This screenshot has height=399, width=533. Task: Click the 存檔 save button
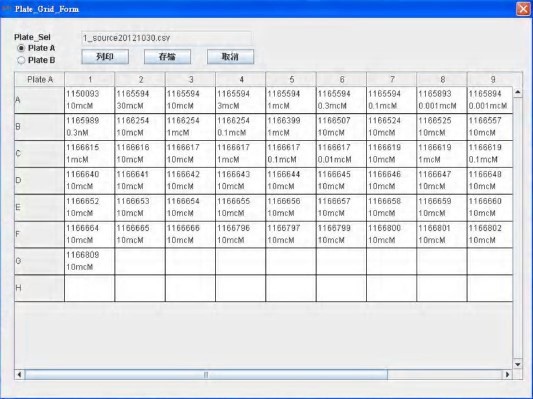coord(168,57)
